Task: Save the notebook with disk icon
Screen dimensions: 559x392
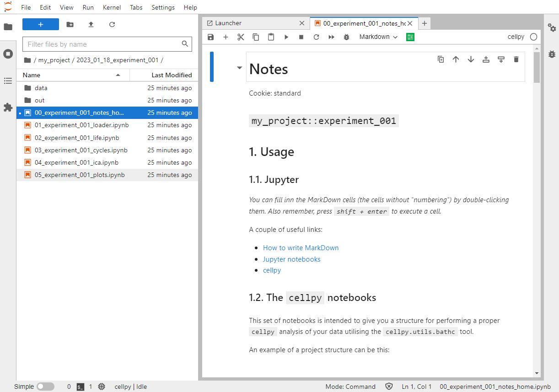Action: click(210, 37)
